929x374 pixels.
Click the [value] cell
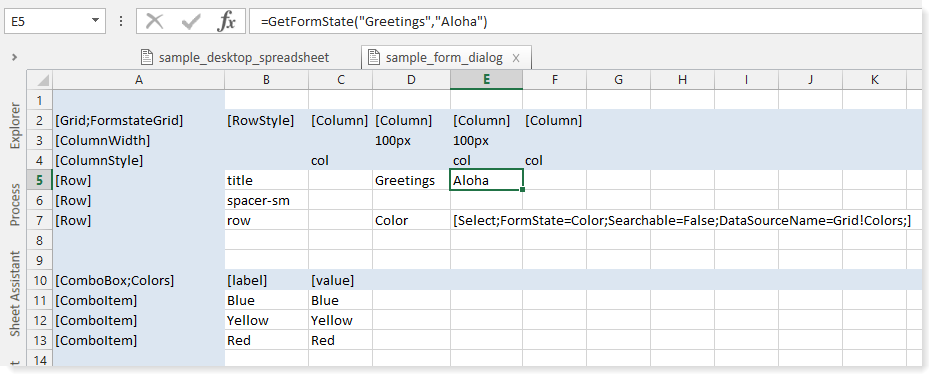(x=341, y=280)
